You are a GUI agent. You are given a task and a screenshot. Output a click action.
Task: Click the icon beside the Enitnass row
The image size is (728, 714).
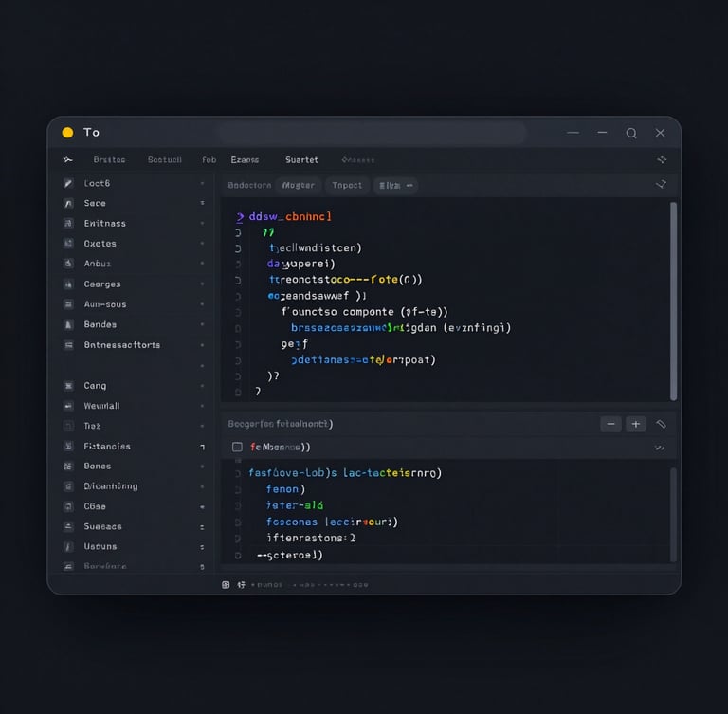pos(68,223)
